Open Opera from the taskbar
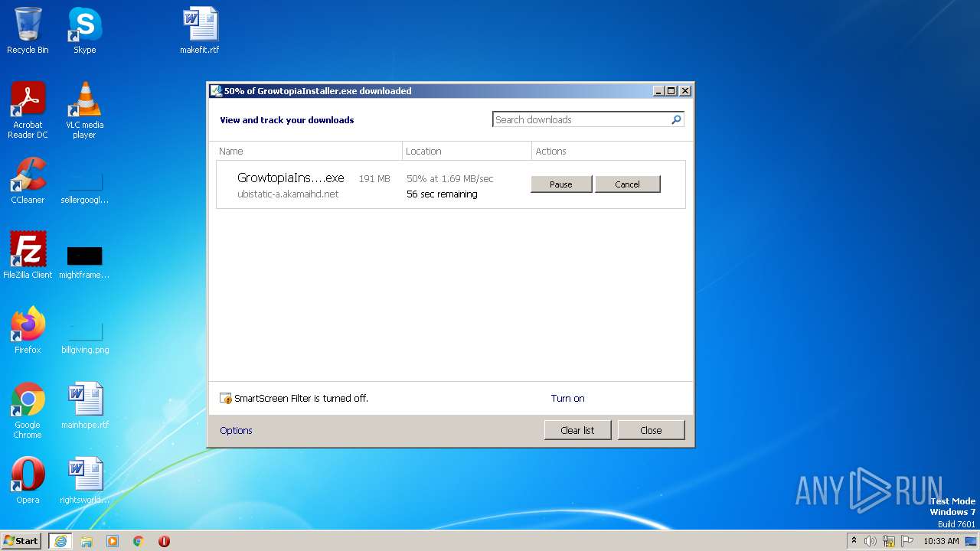Viewport: 980px width, 551px height. (164, 540)
